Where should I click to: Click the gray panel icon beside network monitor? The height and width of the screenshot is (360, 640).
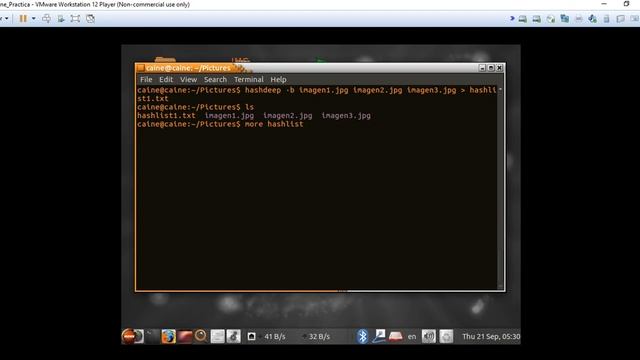pos(233,336)
